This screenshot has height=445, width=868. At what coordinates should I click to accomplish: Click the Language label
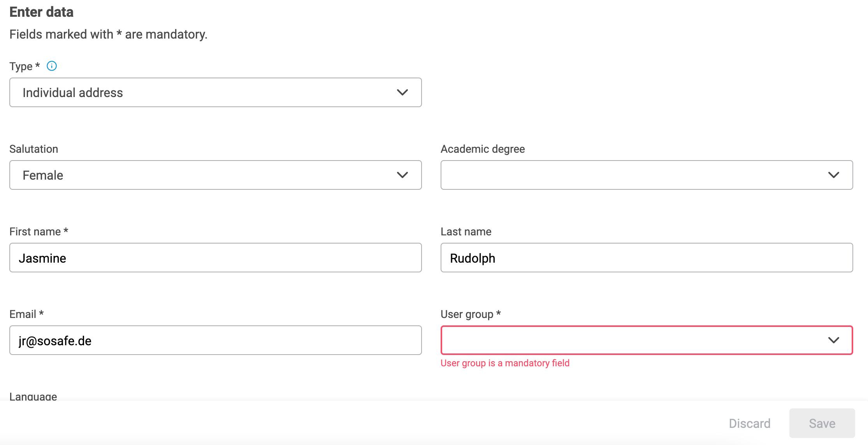pos(33,396)
